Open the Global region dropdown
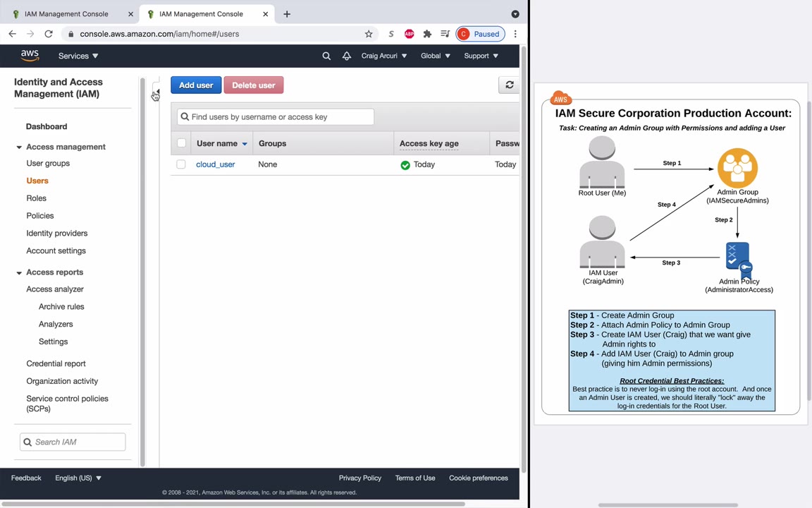Viewport: 812px width, 508px height. click(436, 56)
